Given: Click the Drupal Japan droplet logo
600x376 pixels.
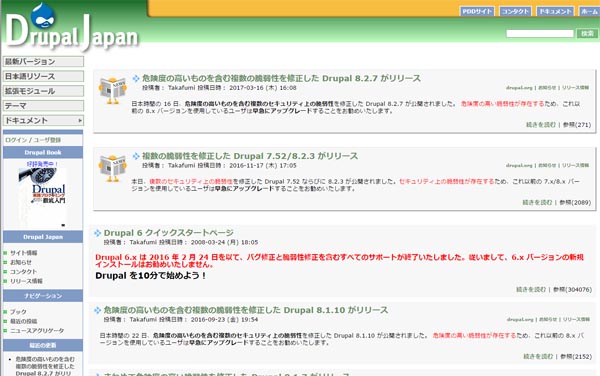Looking at the screenshot, I should pyautogui.click(x=42, y=16).
